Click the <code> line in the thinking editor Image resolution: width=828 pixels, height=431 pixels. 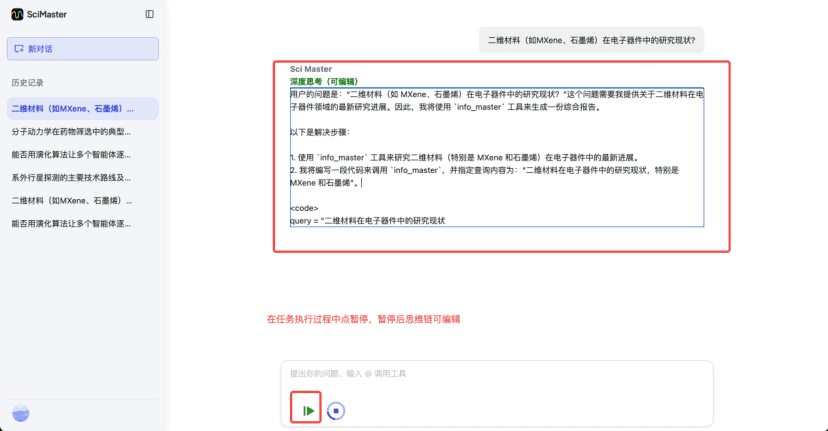point(304,208)
